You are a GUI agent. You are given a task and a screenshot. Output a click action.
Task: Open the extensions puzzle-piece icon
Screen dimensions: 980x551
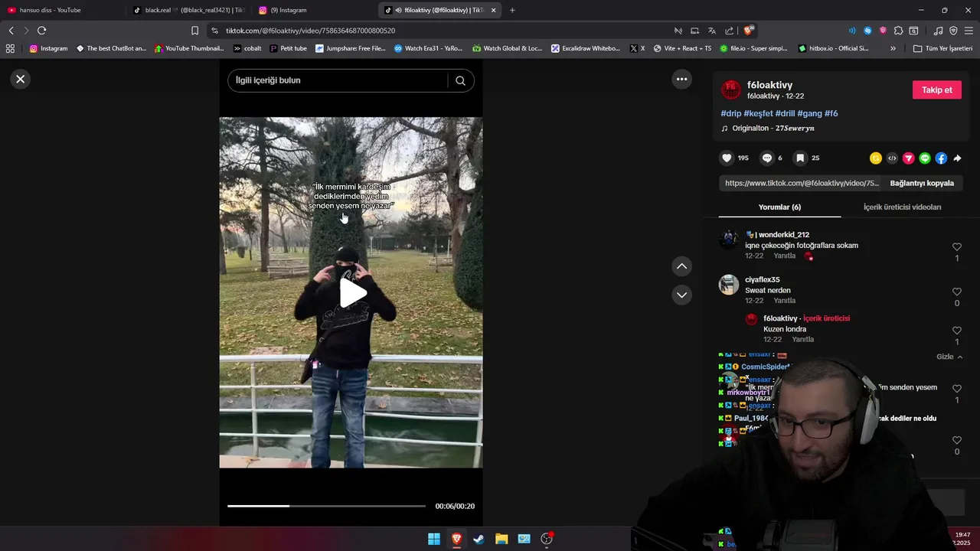tap(898, 31)
